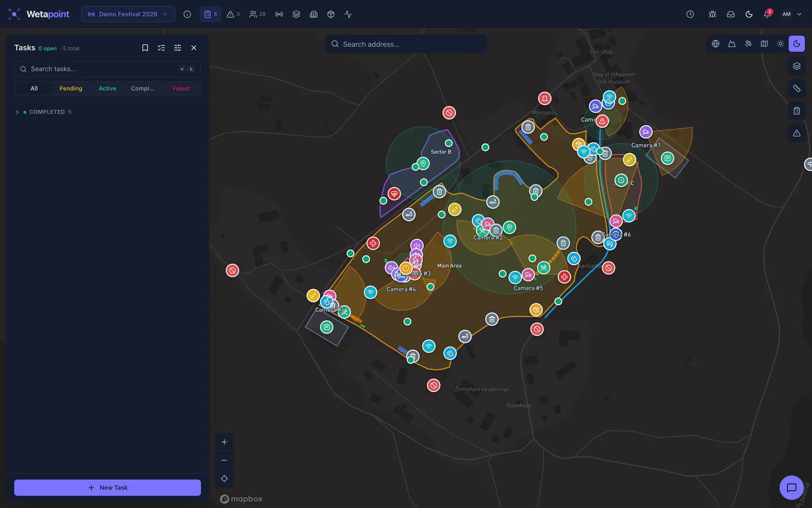Open the people icon showing 28
This screenshot has height=508, width=812.
(x=257, y=14)
